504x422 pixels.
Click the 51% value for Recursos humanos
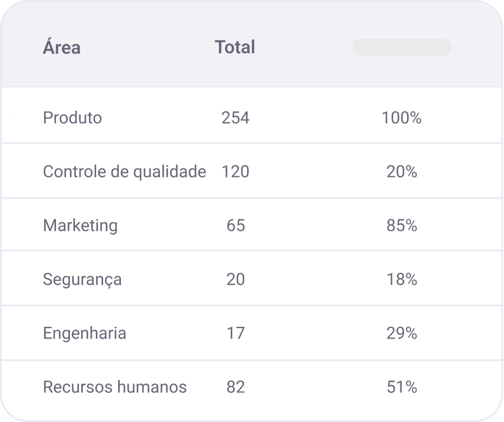click(x=402, y=387)
